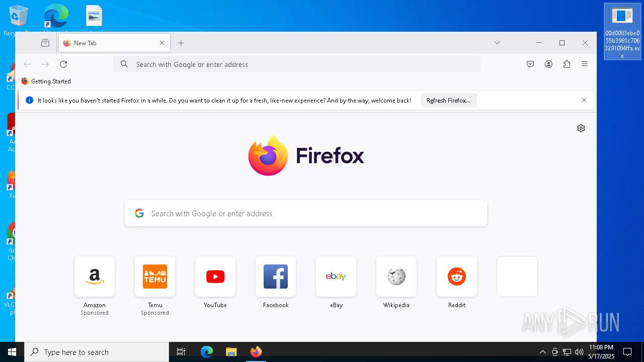Open File Explorer from taskbar

coord(231,352)
